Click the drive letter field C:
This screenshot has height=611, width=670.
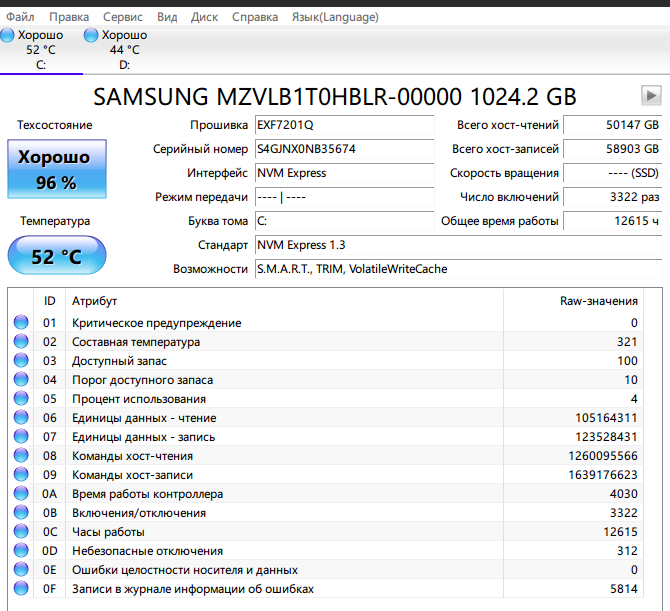344,221
